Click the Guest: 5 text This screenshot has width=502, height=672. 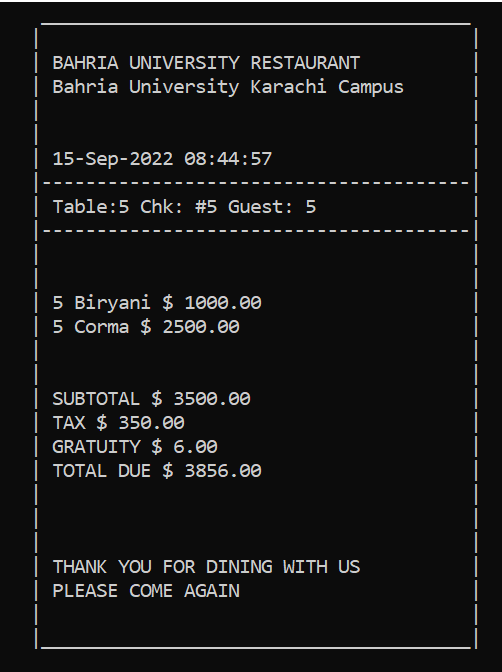(272, 207)
